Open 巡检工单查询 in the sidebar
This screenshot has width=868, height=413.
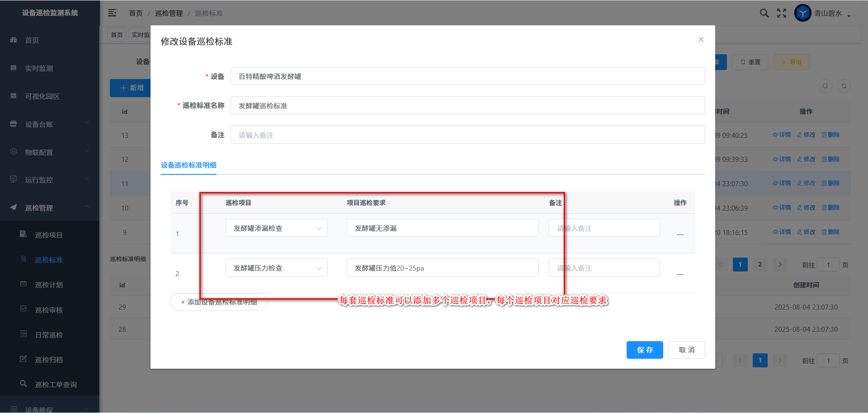point(56,385)
